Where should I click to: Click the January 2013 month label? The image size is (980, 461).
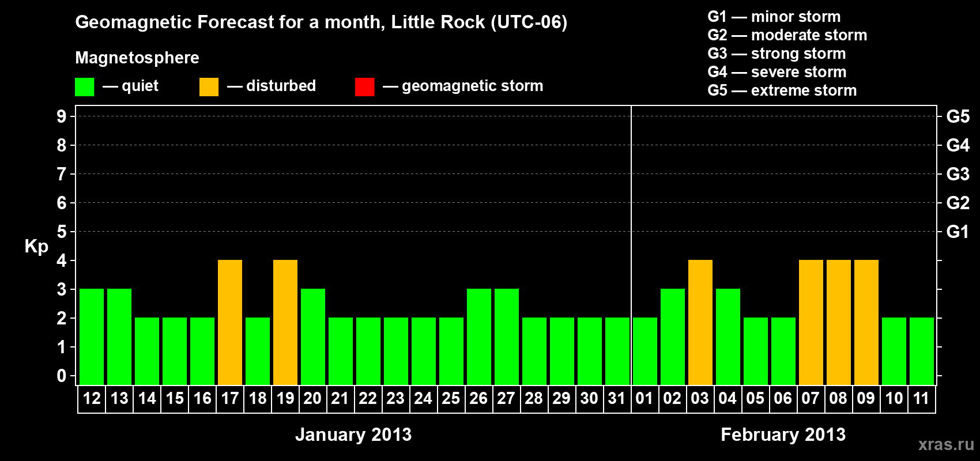353,434
